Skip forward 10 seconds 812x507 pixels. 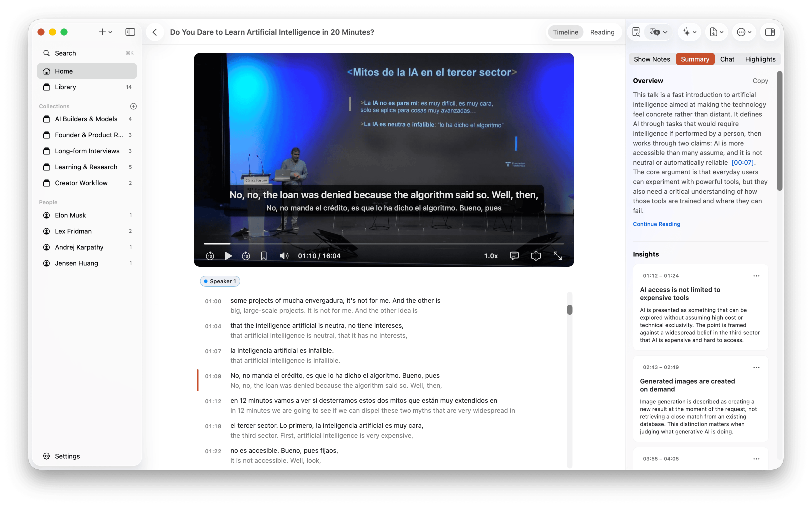coord(246,256)
